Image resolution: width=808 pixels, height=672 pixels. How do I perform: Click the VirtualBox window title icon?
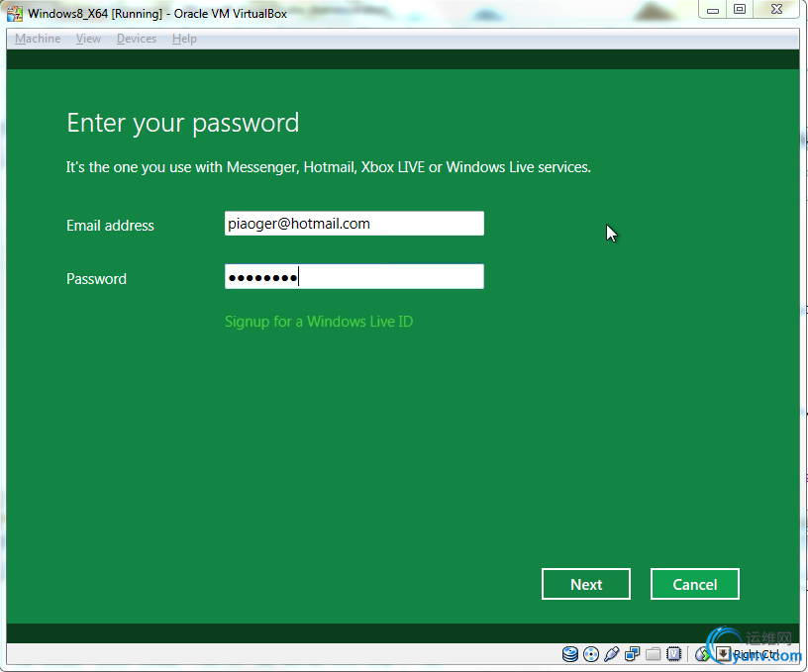pyautogui.click(x=15, y=14)
